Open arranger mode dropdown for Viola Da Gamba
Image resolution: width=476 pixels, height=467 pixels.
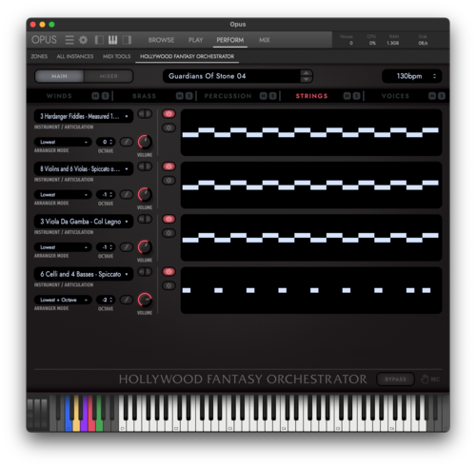click(63, 247)
